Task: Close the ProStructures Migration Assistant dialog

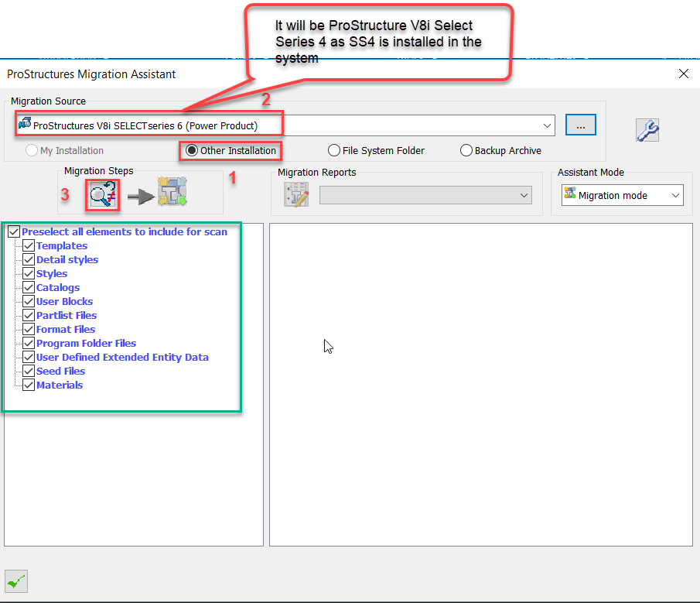Action: [684, 74]
